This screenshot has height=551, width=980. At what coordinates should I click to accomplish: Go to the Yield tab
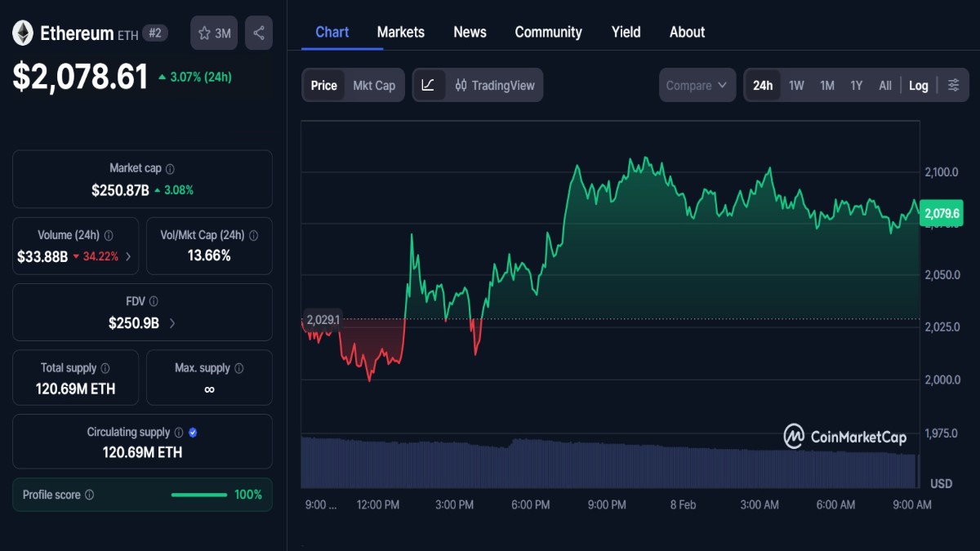coord(626,32)
